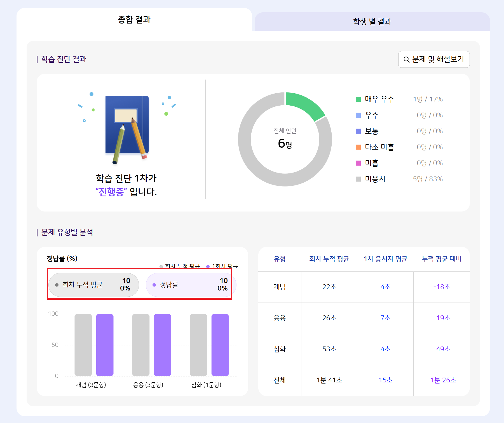Click the light blue 우수 legend square

358,115
